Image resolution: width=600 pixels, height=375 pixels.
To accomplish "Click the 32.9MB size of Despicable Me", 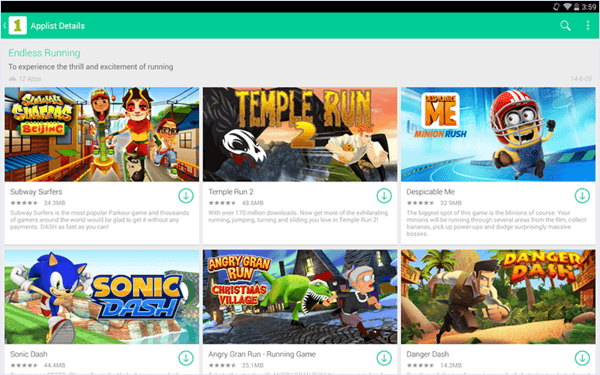I will pyautogui.click(x=451, y=203).
